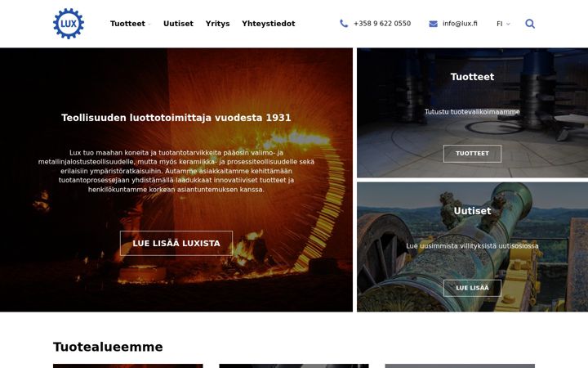Click the envelope email icon
The width and height of the screenshot is (588, 368).
tap(433, 24)
